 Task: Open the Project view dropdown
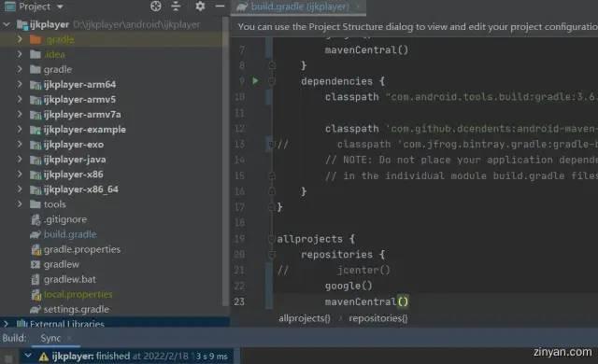[x=60, y=7]
